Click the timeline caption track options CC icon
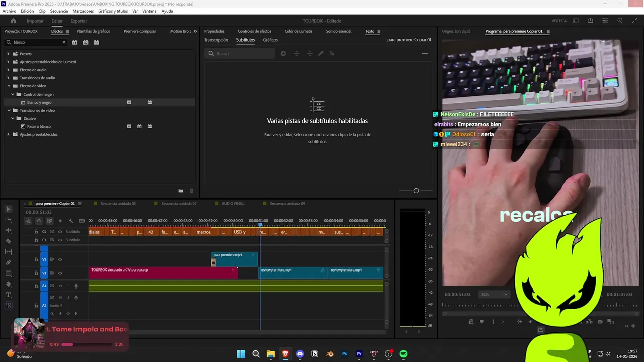644x362 pixels. click(82, 221)
